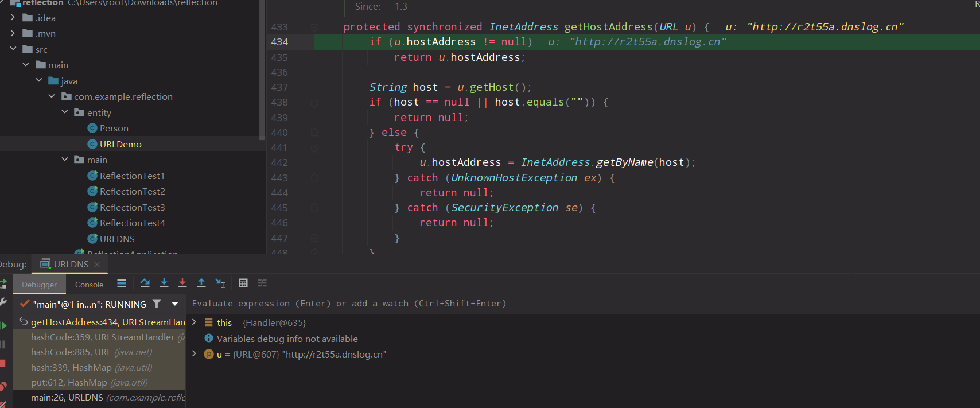
Task: Click line number 442 in the gutter
Action: pyautogui.click(x=279, y=162)
